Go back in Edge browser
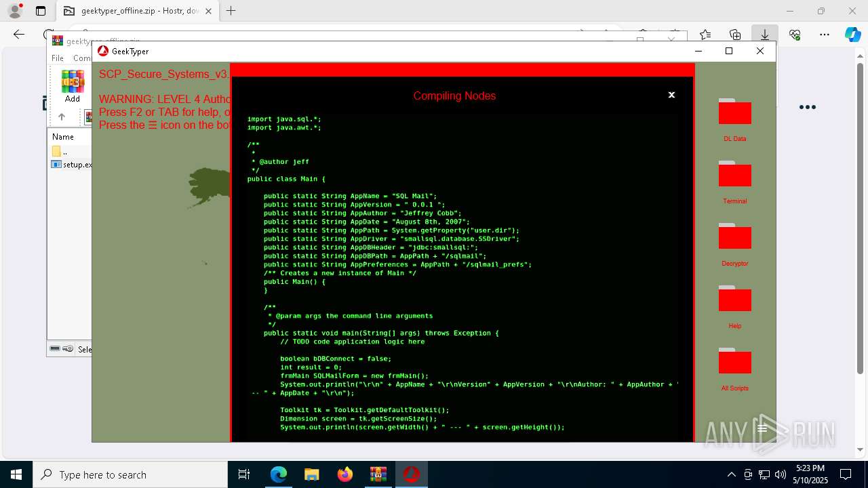Screen dimensions: 868x488 [19, 35]
